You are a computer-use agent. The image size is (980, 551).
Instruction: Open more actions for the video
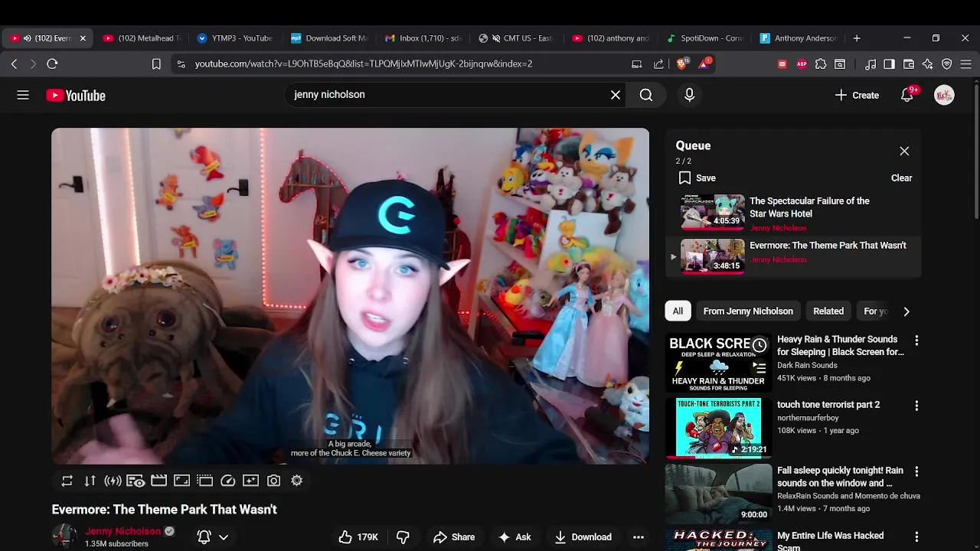click(639, 537)
